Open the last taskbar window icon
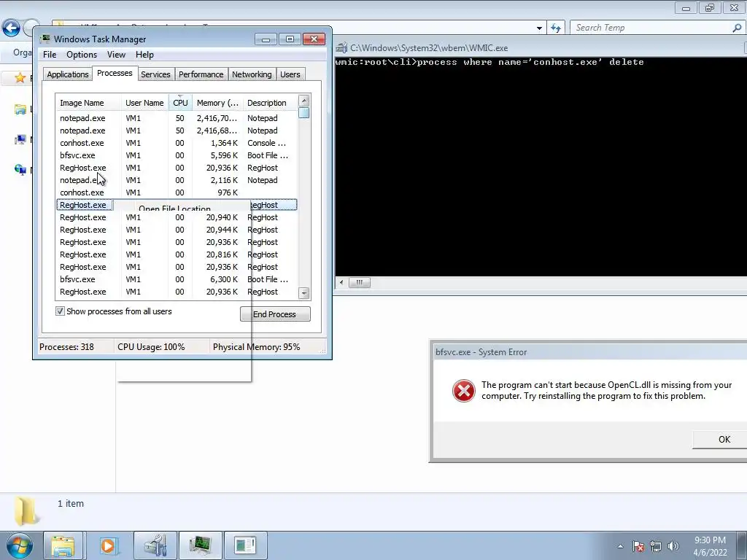The width and height of the screenshot is (747, 560). (x=245, y=545)
